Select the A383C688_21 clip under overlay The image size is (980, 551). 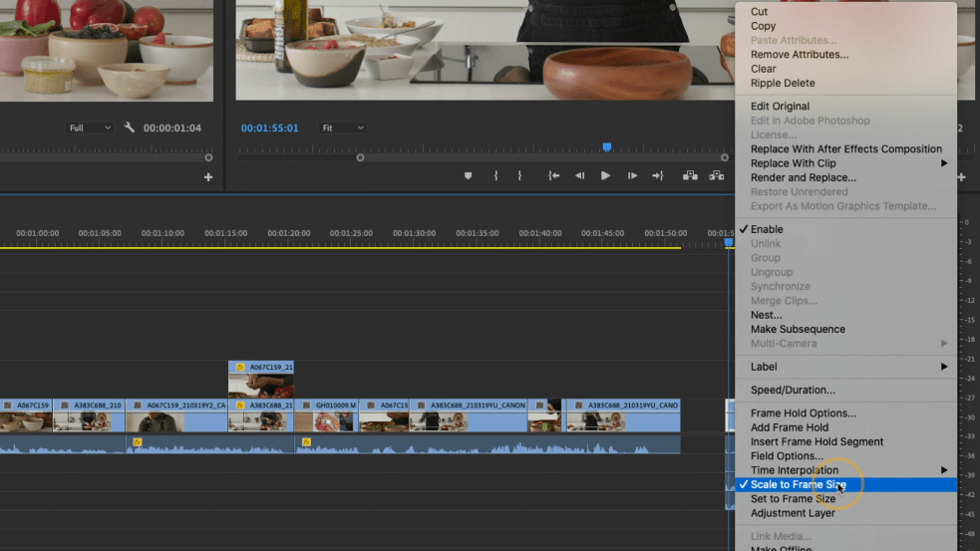point(261,415)
